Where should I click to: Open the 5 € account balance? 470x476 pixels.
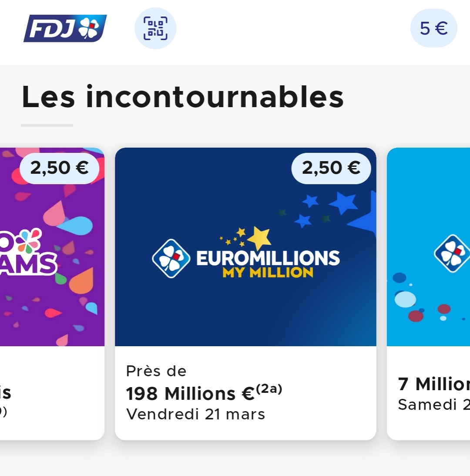pos(433,28)
